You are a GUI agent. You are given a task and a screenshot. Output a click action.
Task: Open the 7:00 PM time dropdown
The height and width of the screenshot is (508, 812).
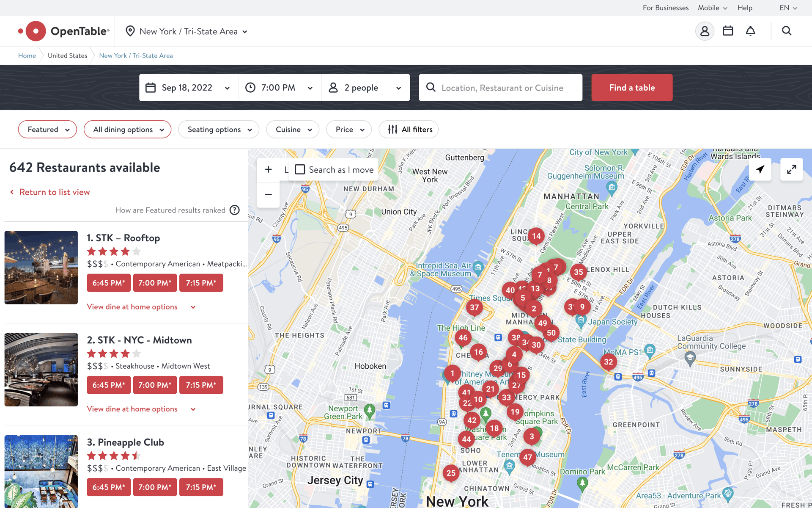pos(280,88)
